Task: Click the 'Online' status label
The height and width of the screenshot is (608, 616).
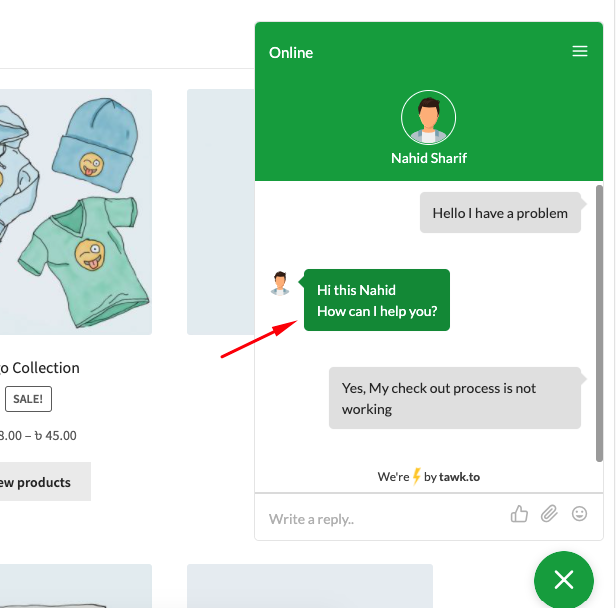Action: click(291, 53)
